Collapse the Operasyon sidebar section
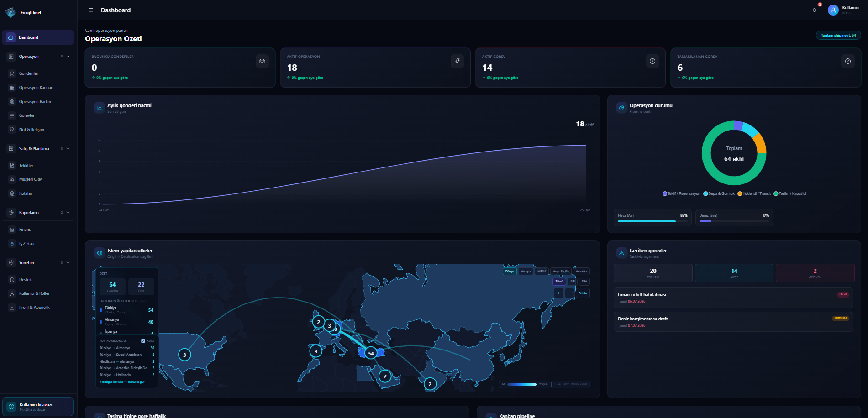 (68, 57)
